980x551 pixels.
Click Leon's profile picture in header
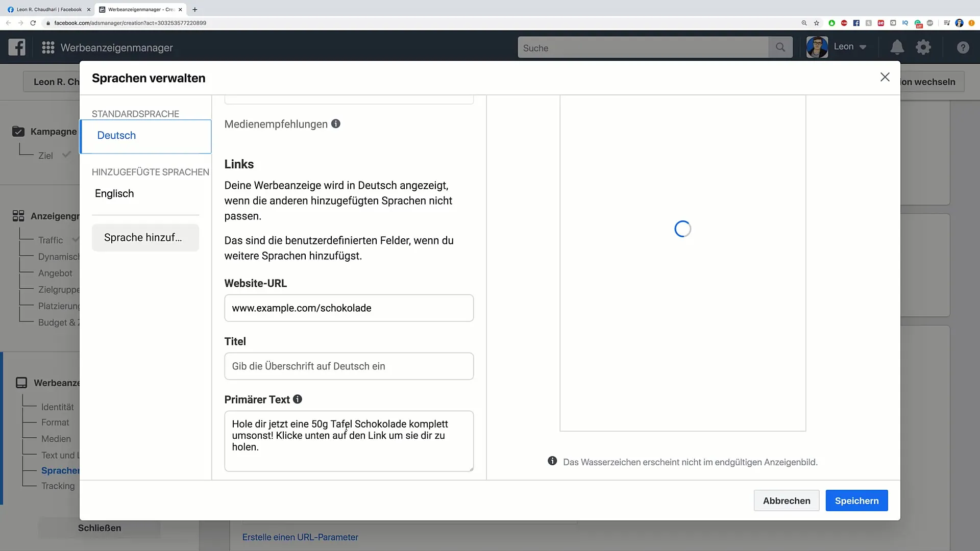point(817,47)
